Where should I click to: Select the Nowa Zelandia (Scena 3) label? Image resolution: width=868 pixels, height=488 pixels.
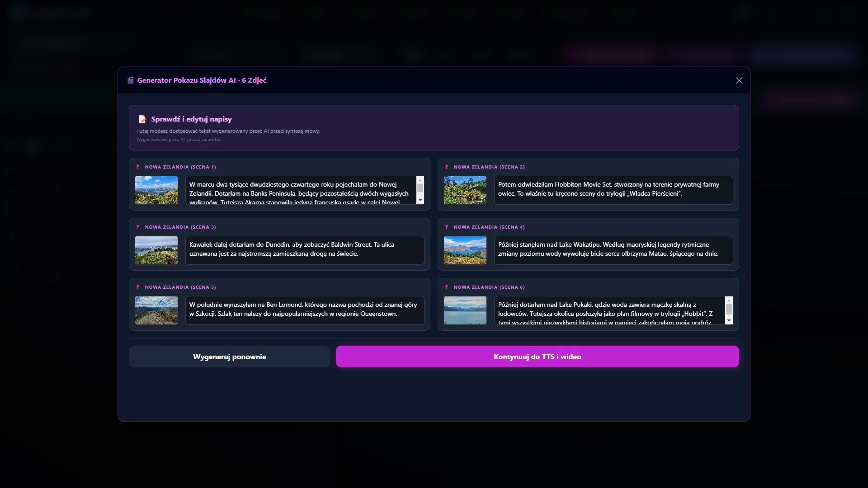[x=180, y=227]
